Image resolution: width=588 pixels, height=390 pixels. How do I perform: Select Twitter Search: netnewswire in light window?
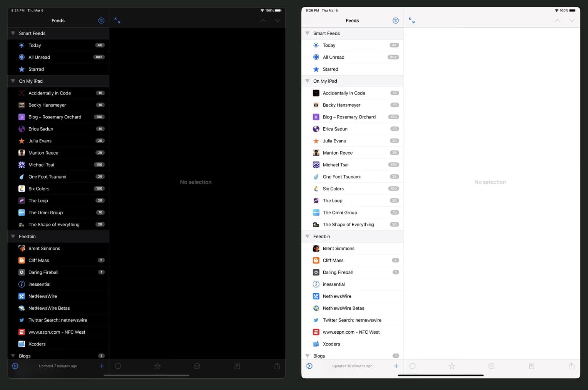coord(353,320)
